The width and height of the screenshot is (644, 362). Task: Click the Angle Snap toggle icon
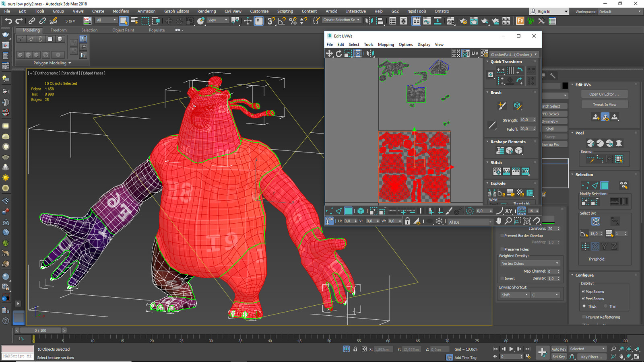(x=282, y=21)
